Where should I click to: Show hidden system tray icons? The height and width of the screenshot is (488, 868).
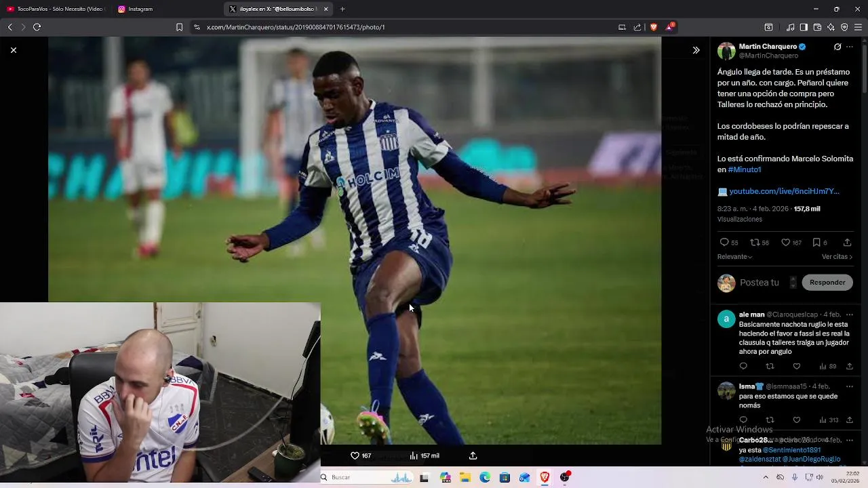point(766,477)
